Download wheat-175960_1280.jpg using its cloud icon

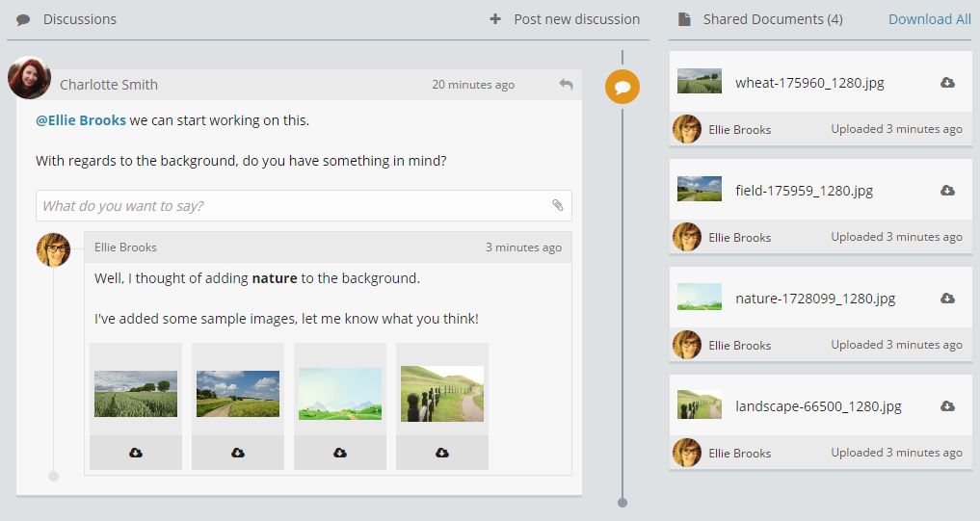pos(947,83)
